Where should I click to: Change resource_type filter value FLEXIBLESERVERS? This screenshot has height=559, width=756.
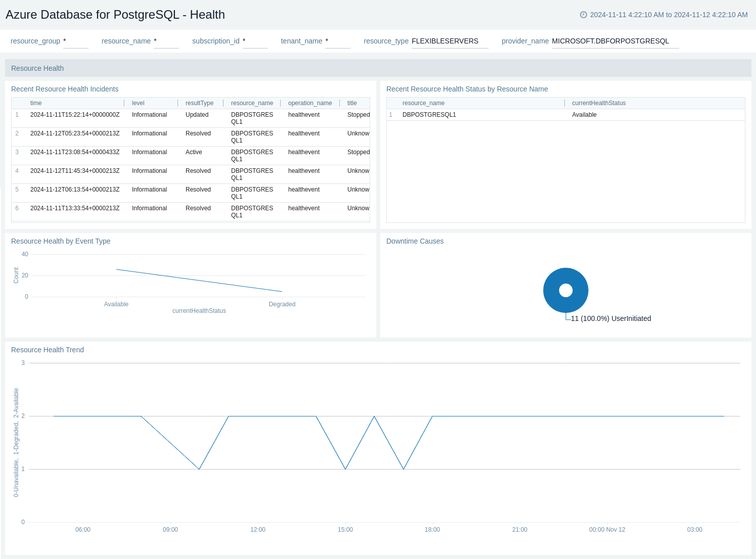coord(450,41)
